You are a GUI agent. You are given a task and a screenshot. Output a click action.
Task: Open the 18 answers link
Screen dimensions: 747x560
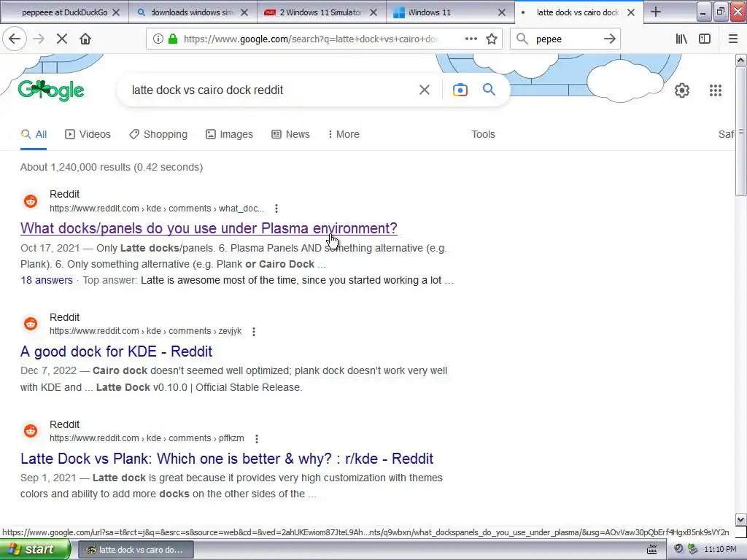pos(47,280)
